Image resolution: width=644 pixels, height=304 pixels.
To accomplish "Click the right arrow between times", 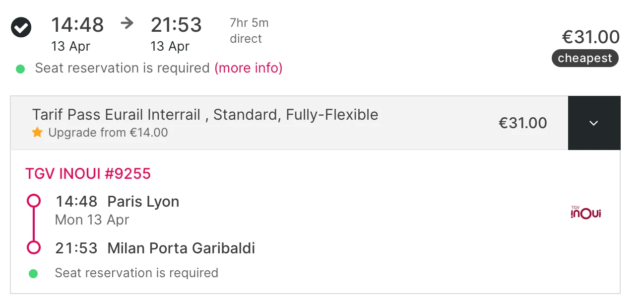I will pos(128,23).
